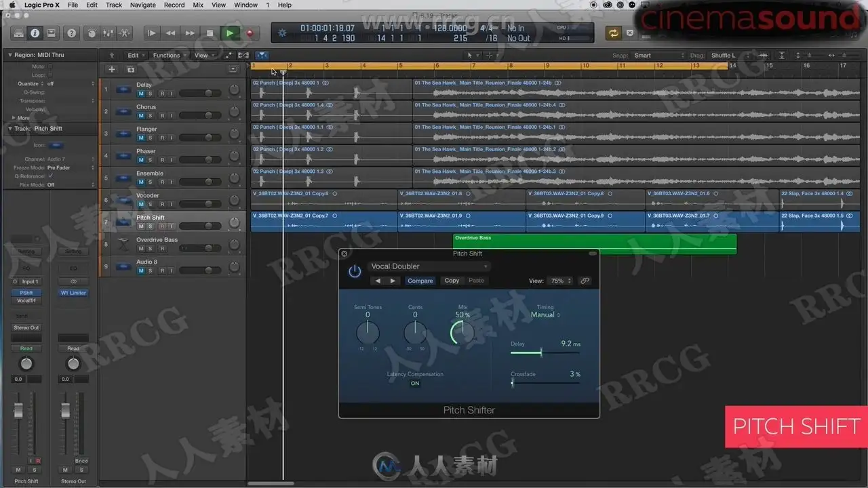Open the Mixer faders button
The width and height of the screenshot is (868, 488).
pos(108,33)
